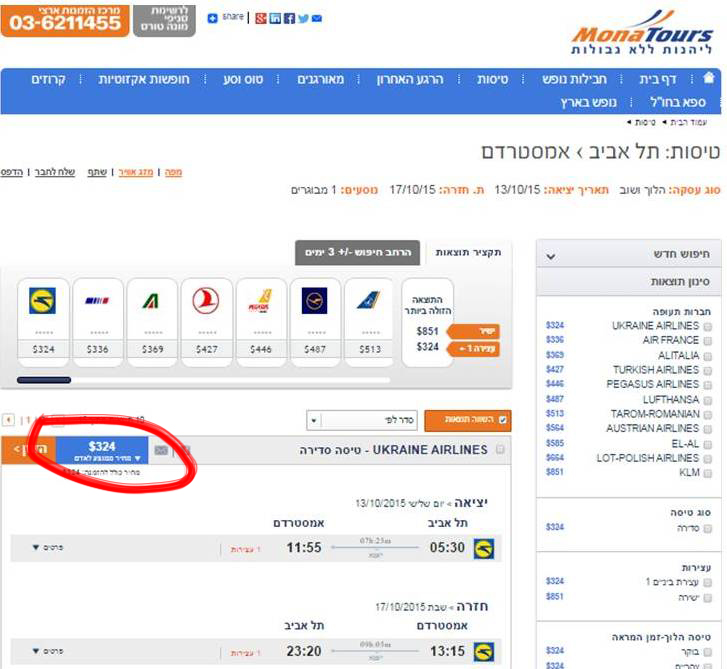Click the grey MonaTours branches list button
The height and width of the screenshot is (669, 727).
(x=165, y=20)
